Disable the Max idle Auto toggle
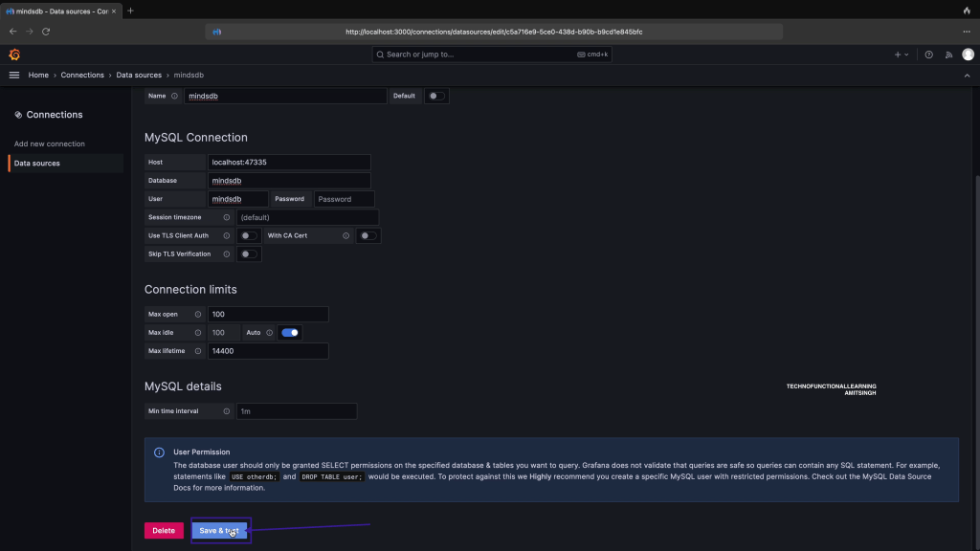This screenshot has height=551, width=980. click(289, 333)
